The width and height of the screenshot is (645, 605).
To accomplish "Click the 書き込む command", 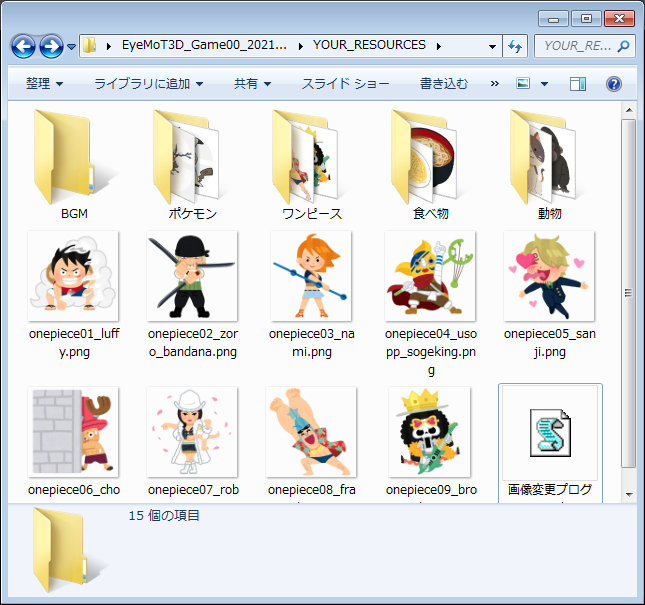I will (444, 84).
